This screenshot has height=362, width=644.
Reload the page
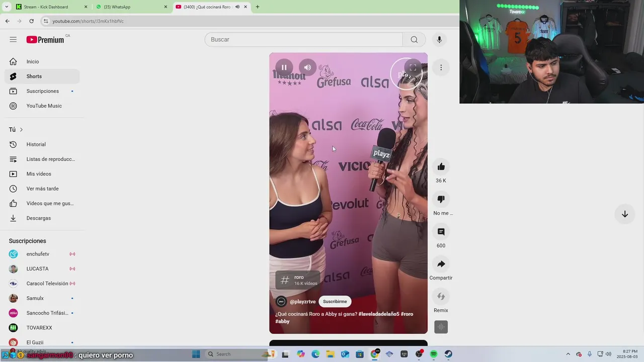point(31,21)
